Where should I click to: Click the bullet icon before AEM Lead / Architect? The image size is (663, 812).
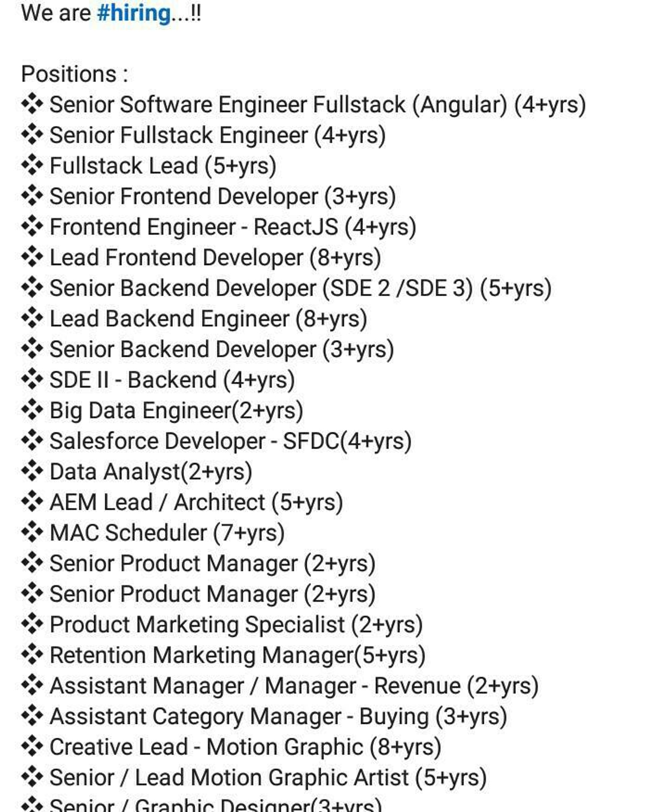pyautogui.click(x=32, y=502)
